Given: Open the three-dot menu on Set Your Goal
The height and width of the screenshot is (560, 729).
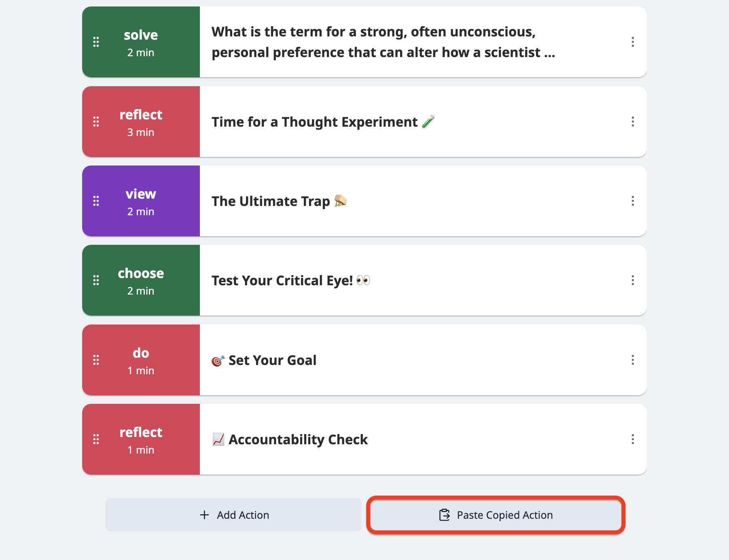Looking at the screenshot, I should [633, 360].
